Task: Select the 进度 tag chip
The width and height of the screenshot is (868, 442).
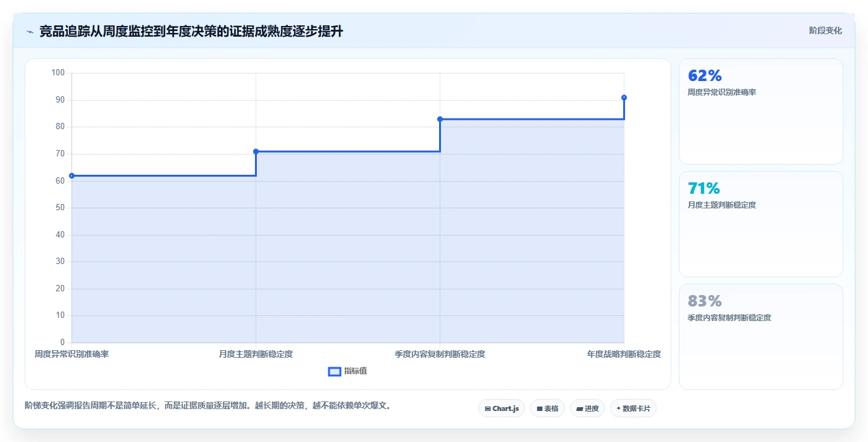Action: coord(587,408)
